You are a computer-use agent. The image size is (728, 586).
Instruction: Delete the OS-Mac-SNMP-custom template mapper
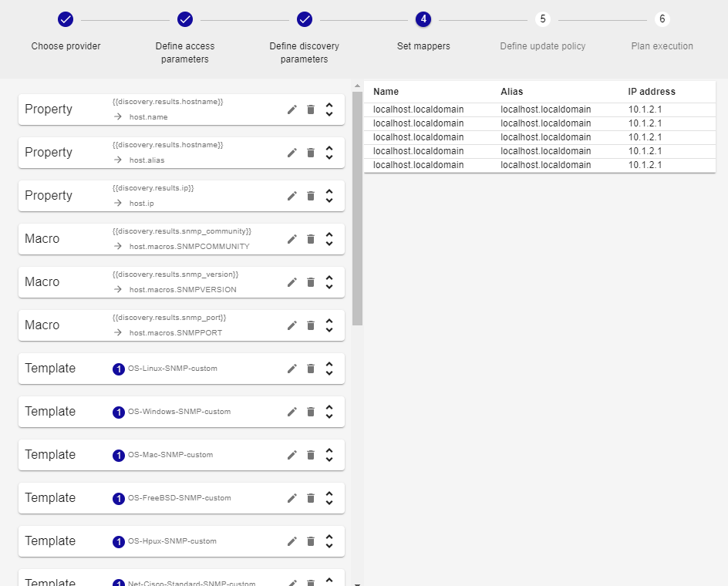[x=311, y=455]
